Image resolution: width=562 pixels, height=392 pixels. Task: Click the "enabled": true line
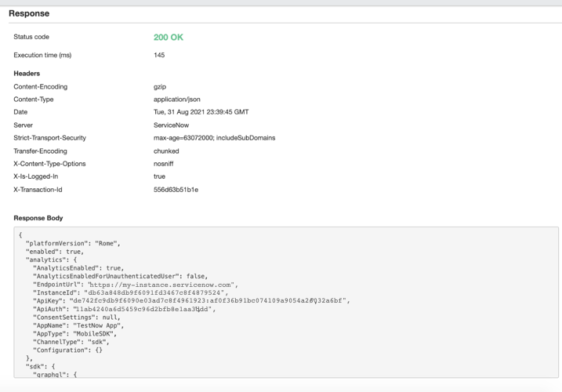point(55,252)
